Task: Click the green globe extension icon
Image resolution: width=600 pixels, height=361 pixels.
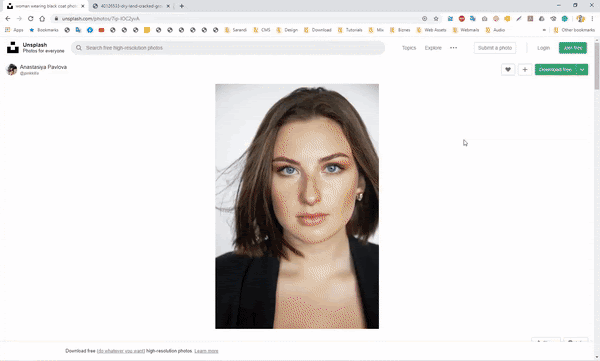Action: tap(565, 18)
